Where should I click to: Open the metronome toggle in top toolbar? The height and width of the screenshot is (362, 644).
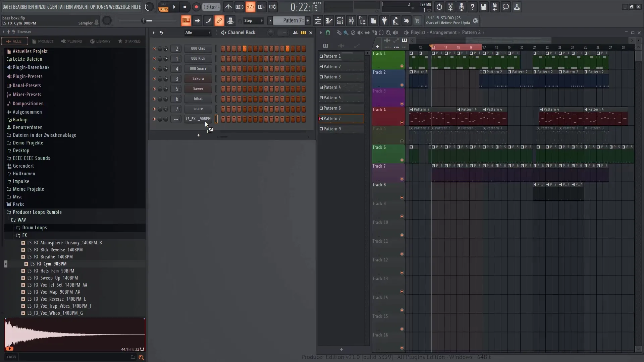coord(228,7)
